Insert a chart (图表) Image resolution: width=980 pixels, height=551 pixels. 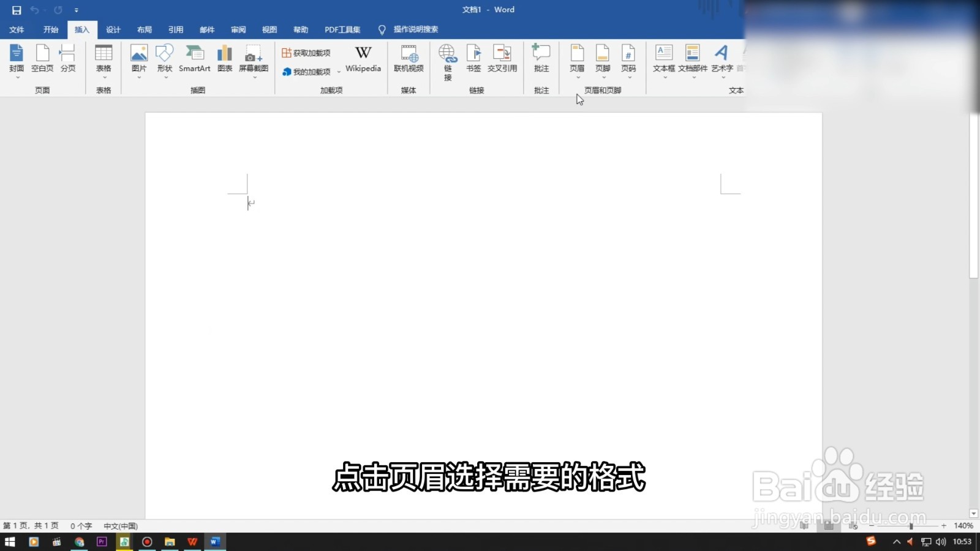pyautogui.click(x=225, y=59)
